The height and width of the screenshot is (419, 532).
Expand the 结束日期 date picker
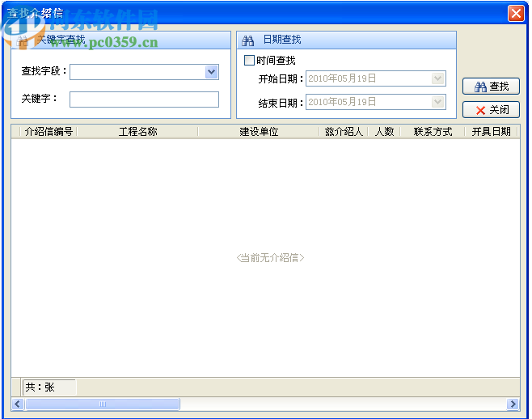(x=438, y=102)
